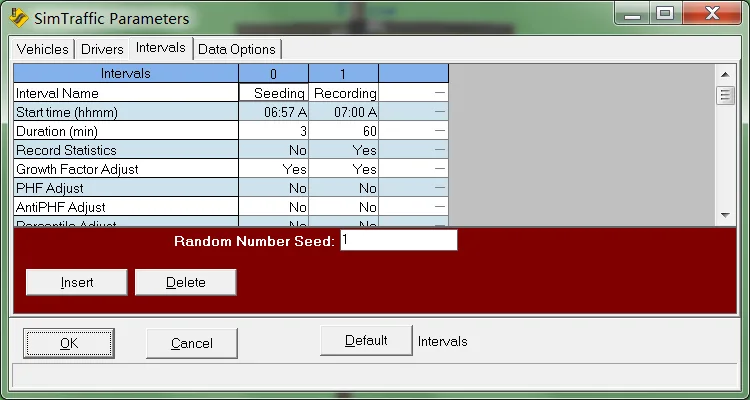This screenshot has width=750, height=400.
Task: Click the scrollbar down arrow
Action: [x=725, y=215]
